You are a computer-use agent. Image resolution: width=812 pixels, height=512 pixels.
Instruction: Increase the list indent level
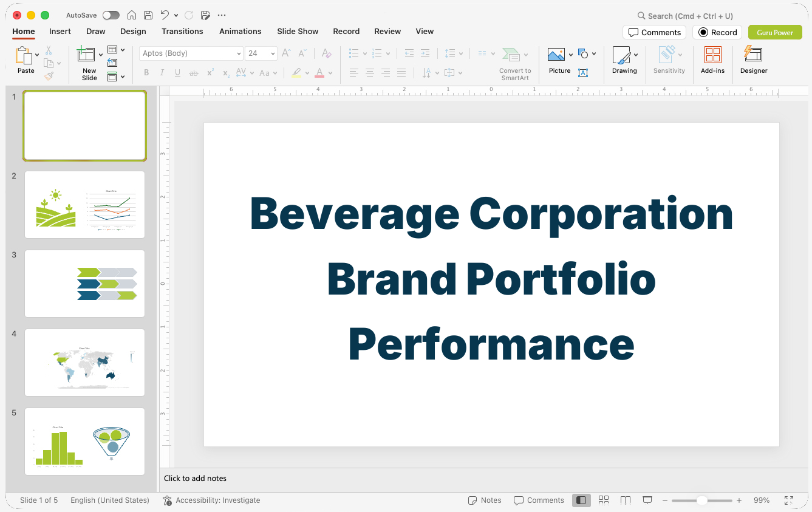tap(425, 53)
